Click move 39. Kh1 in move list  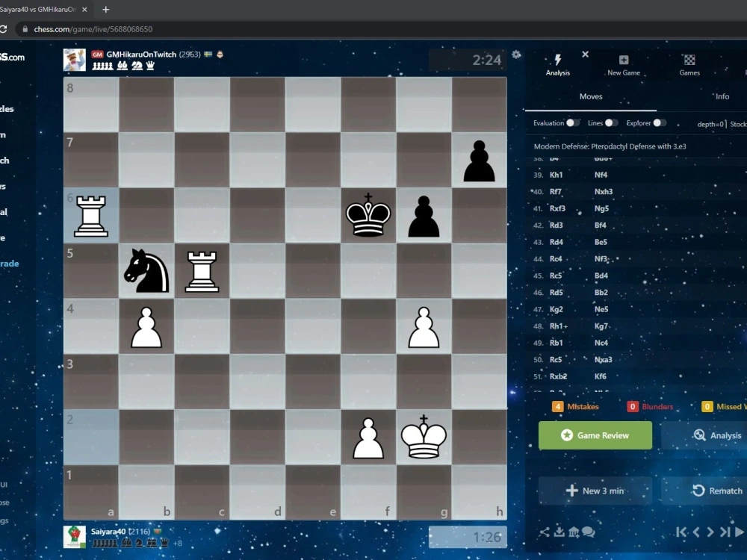(x=556, y=175)
